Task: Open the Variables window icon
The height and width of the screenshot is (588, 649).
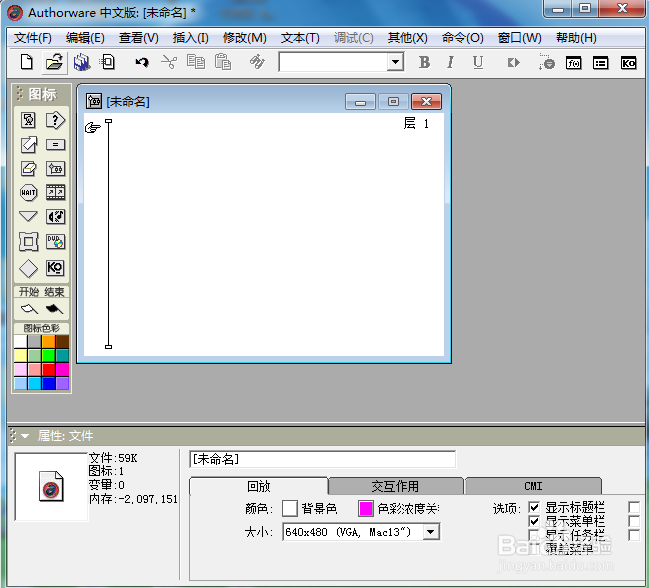Action: point(601,63)
